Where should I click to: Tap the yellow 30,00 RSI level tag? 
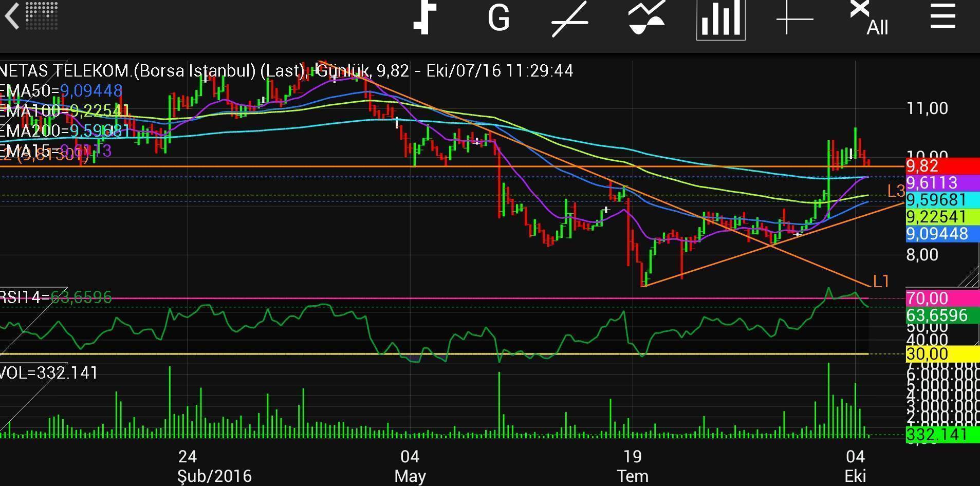pyautogui.click(x=941, y=354)
